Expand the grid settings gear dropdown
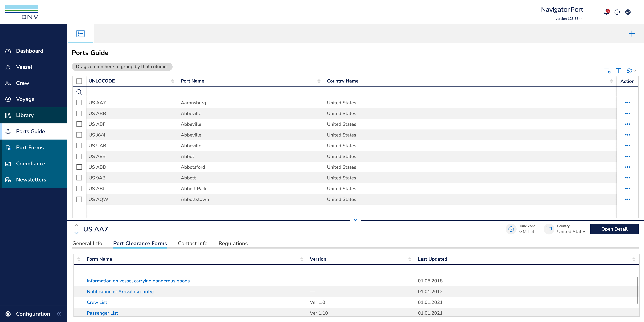The height and width of the screenshot is (322, 644). [631, 71]
